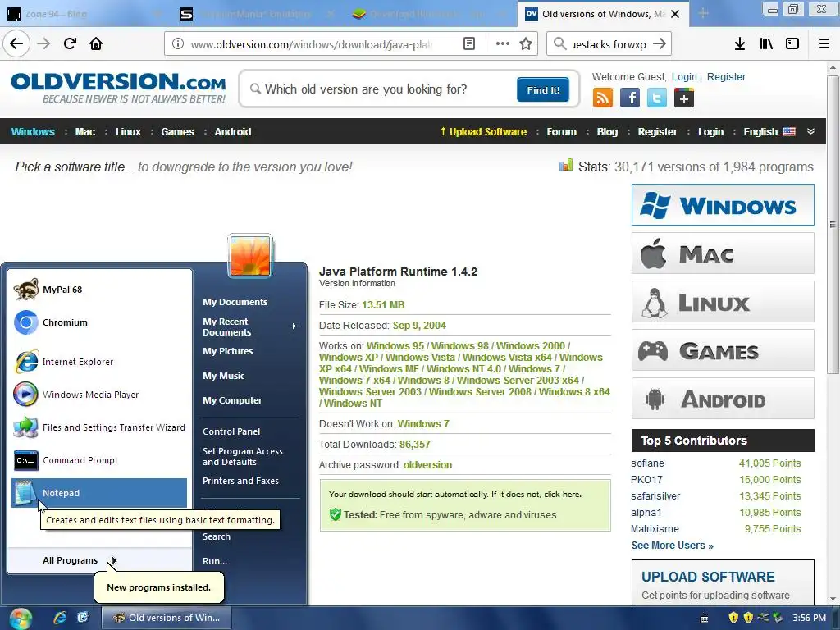Click the Windows Start orb

point(21,619)
